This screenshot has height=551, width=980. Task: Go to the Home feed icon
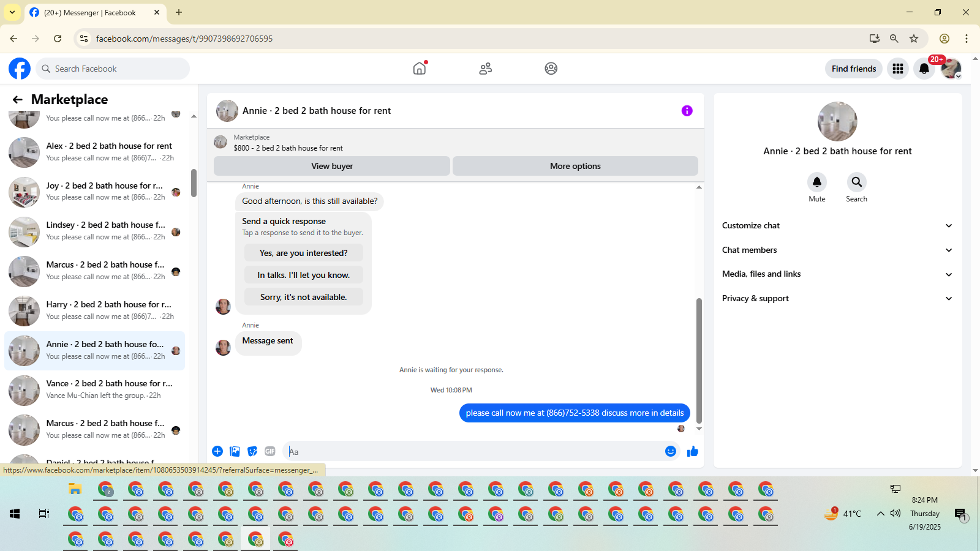420,69
